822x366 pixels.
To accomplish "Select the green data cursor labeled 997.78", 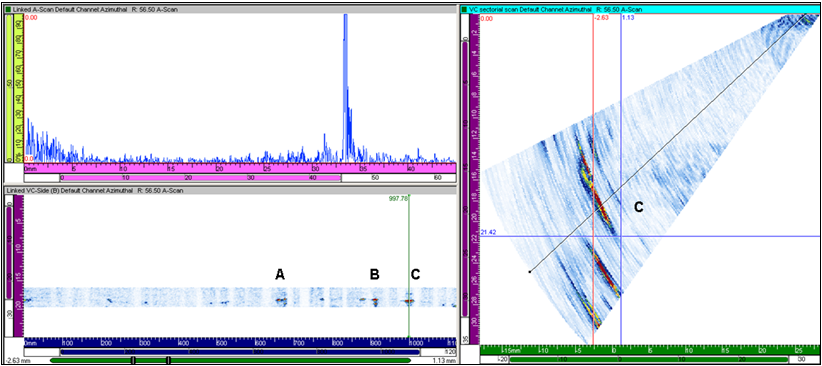I will [x=408, y=266].
